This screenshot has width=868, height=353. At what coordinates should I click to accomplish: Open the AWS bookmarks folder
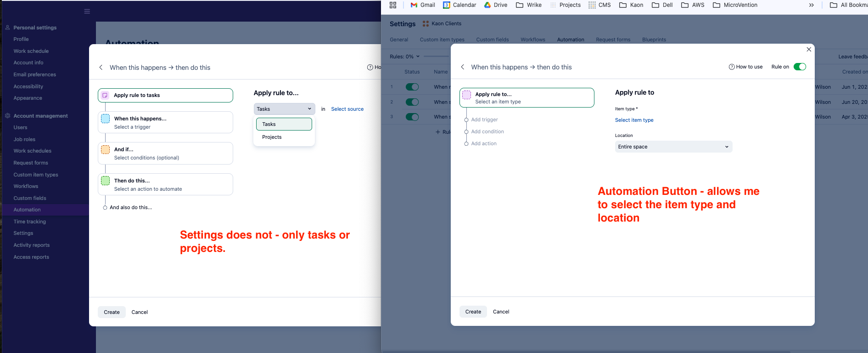[x=693, y=5]
